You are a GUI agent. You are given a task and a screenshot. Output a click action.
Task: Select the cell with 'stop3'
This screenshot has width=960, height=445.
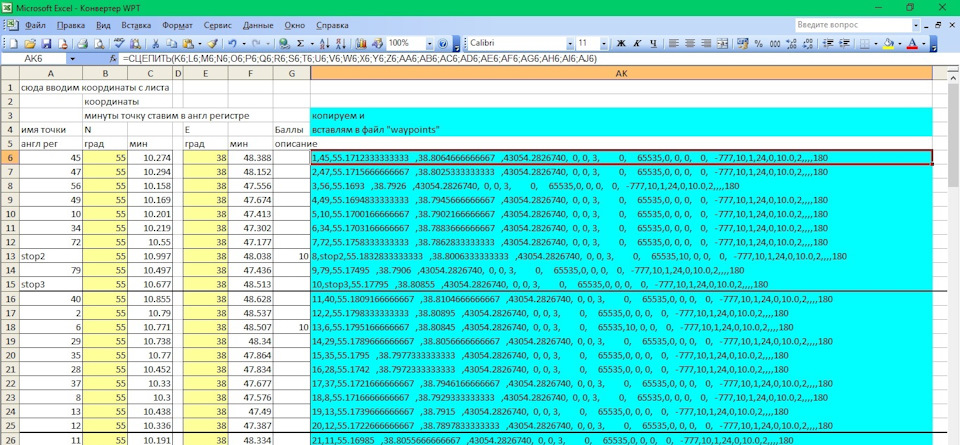[x=51, y=285]
